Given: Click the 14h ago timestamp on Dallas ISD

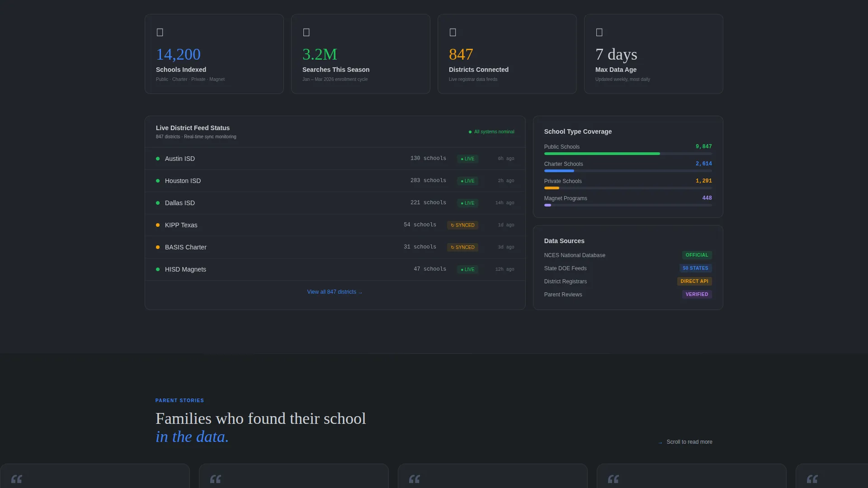Looking at the screenshot, I should click(505, 203).
